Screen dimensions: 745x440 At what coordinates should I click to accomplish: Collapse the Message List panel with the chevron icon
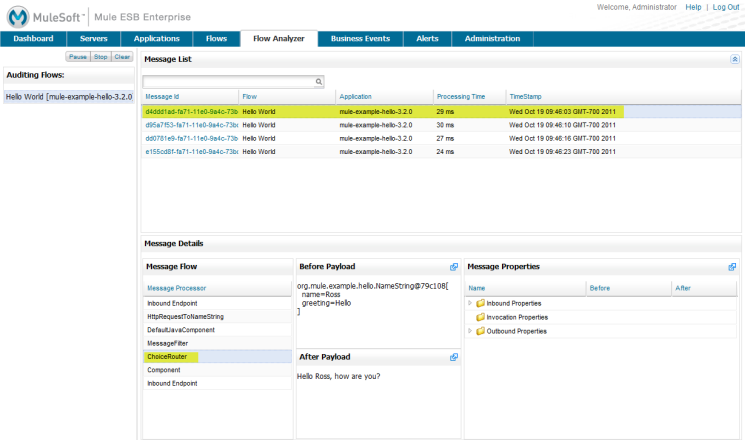735,60
